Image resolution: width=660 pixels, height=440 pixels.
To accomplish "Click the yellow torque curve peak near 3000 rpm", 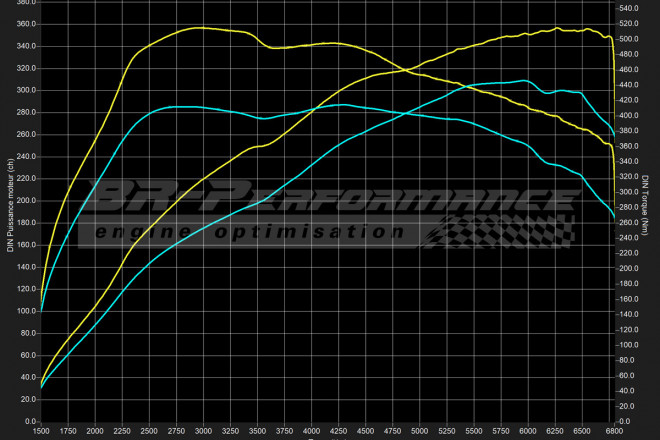I will [x=200, y=28].
